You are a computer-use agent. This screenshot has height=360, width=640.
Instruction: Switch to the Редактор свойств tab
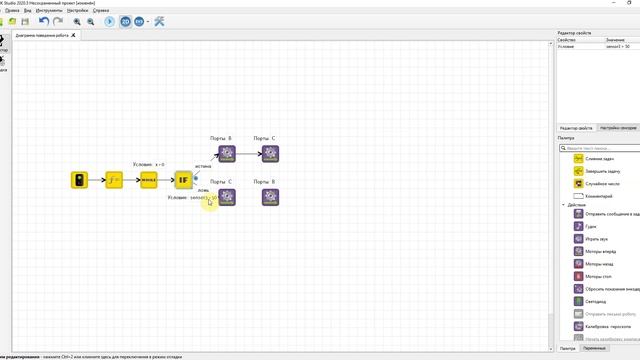[576, 128]
